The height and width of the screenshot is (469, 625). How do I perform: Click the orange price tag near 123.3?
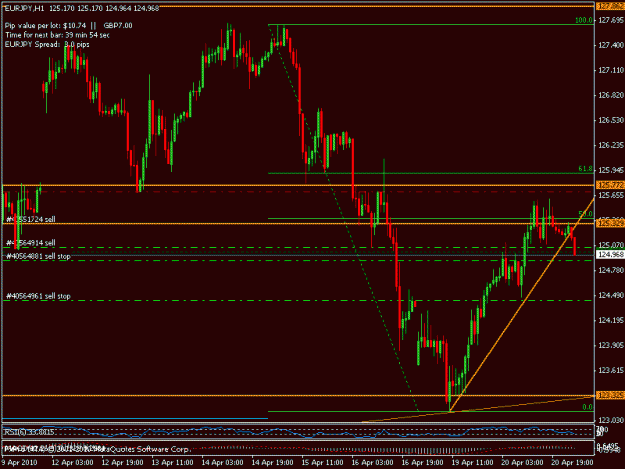(610, 395)
